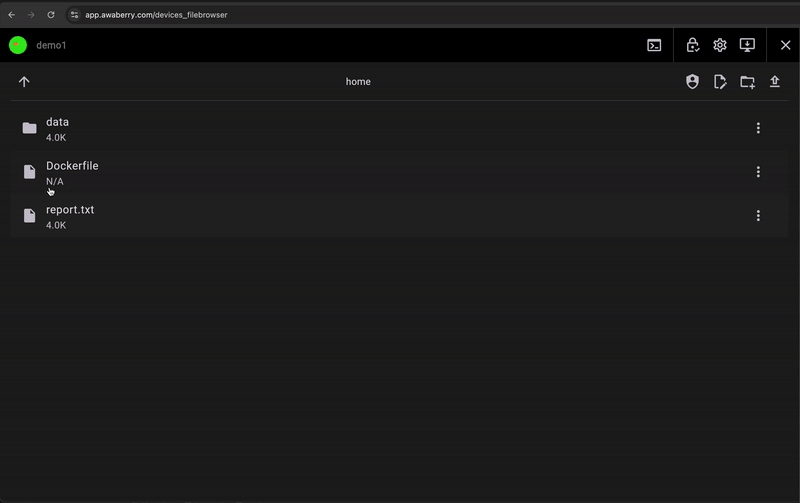The width and height of the screenshot is (800, 503).
Task: Select the report.txt file
Action: coord(399,216)
